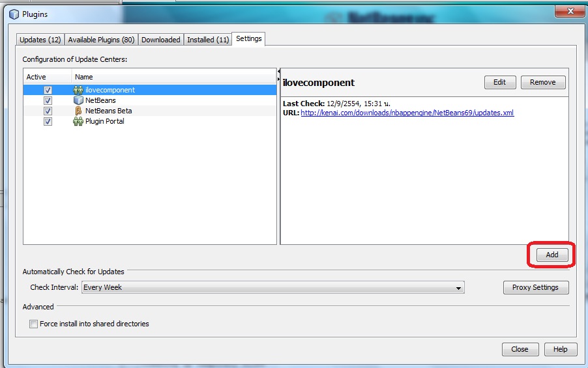Switch to the Updates (12) tab
The height and width of the screenshot is (368, 588).
pyautogui.click(x=40, y=40)
